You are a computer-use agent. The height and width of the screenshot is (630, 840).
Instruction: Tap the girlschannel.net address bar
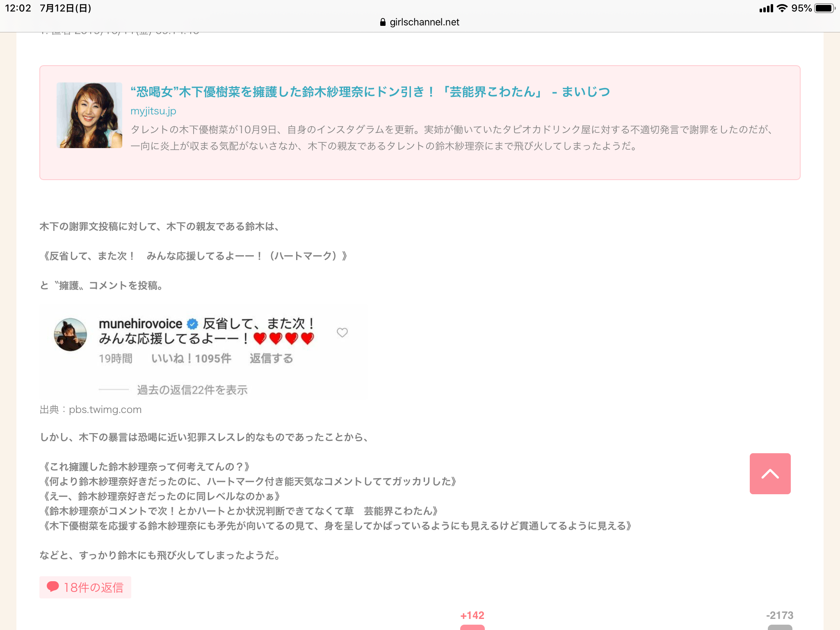pos(420,22)
